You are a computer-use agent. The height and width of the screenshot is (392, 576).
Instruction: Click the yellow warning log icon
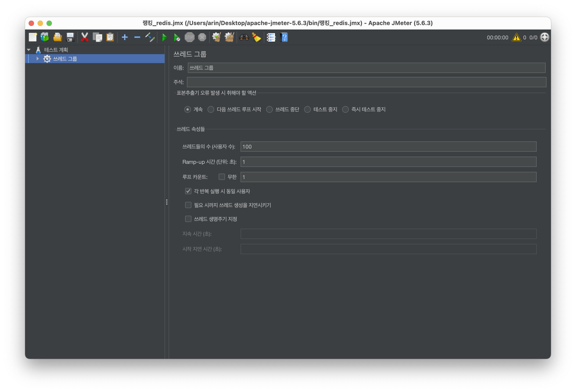pyautogui.click(x=516, y=37)
